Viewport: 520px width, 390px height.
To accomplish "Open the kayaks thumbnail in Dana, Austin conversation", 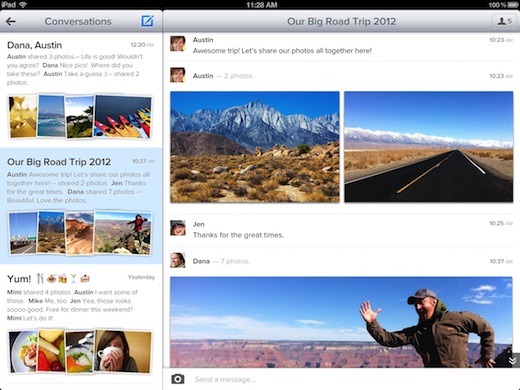I will pos(123,117).
